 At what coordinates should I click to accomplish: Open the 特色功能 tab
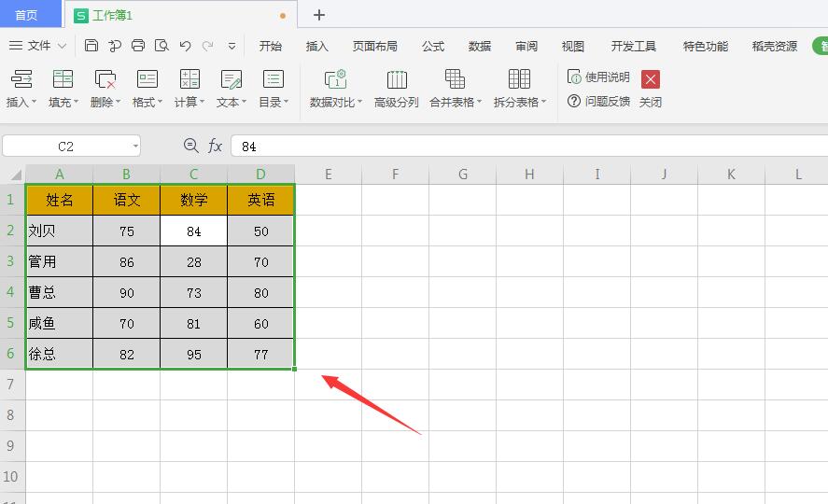(x=706, y=47)
